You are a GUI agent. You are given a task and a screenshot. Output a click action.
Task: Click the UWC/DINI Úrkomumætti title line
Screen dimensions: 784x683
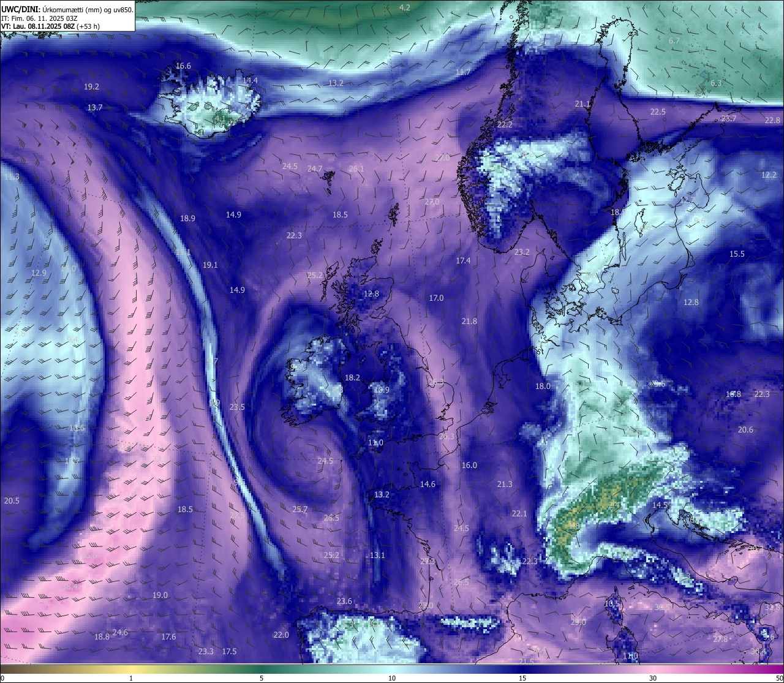click(x=67, y=9)
